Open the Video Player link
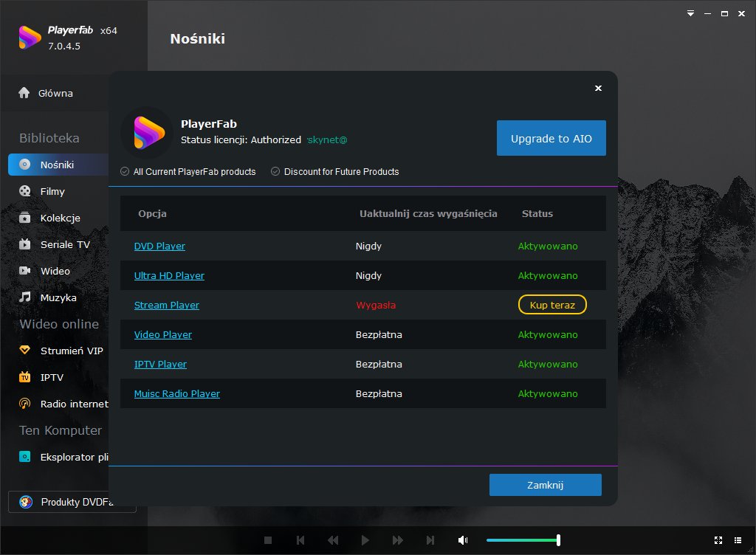This screenshot has height=555, width=756. (163, 334)
